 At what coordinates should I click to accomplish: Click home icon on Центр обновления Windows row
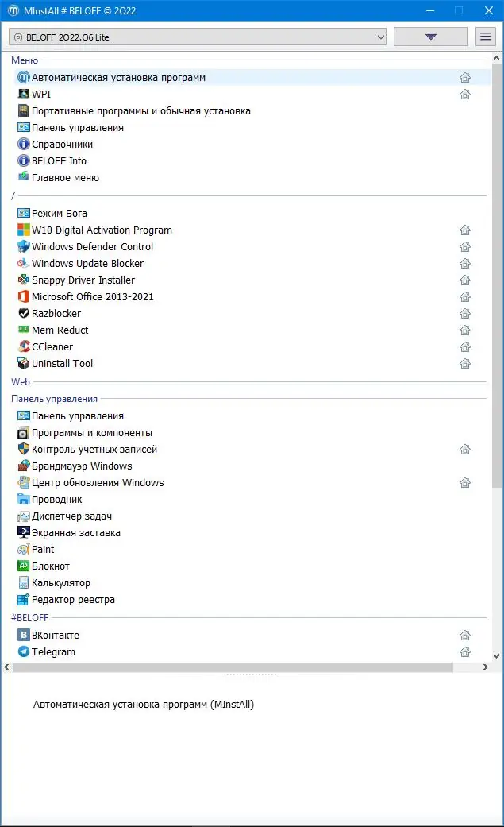[465, 482]
